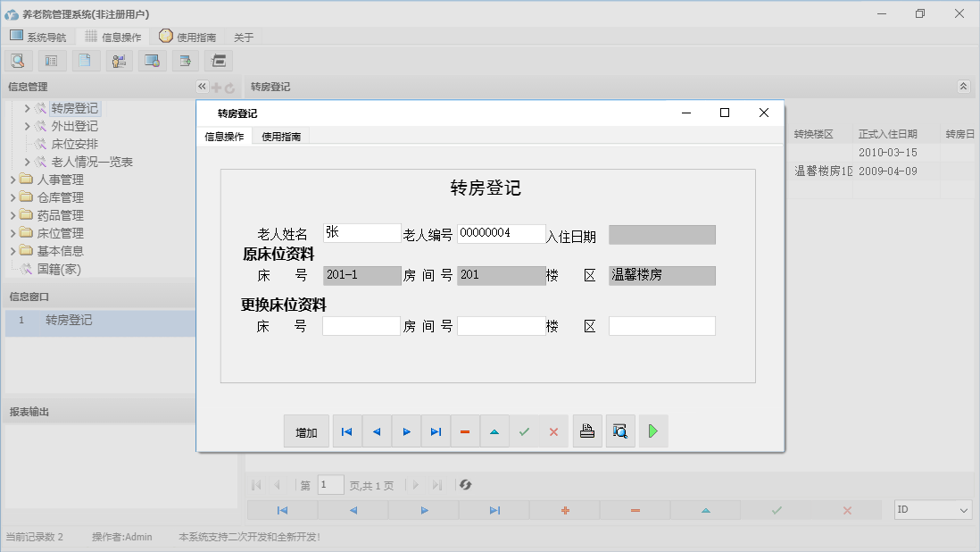The image size is (980, 552).
Task: Open the 系统导航 menu
Action: pyautogui.click(x=38, y=36)
